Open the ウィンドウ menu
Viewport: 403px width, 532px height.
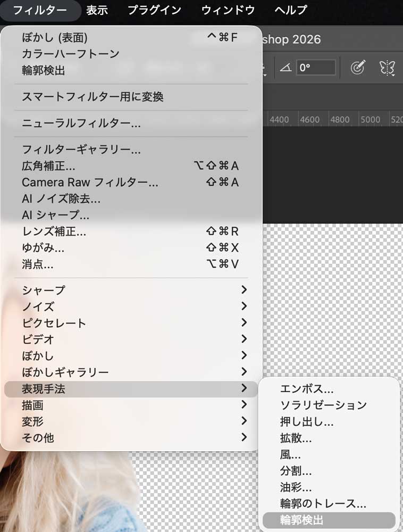point(228,10)
